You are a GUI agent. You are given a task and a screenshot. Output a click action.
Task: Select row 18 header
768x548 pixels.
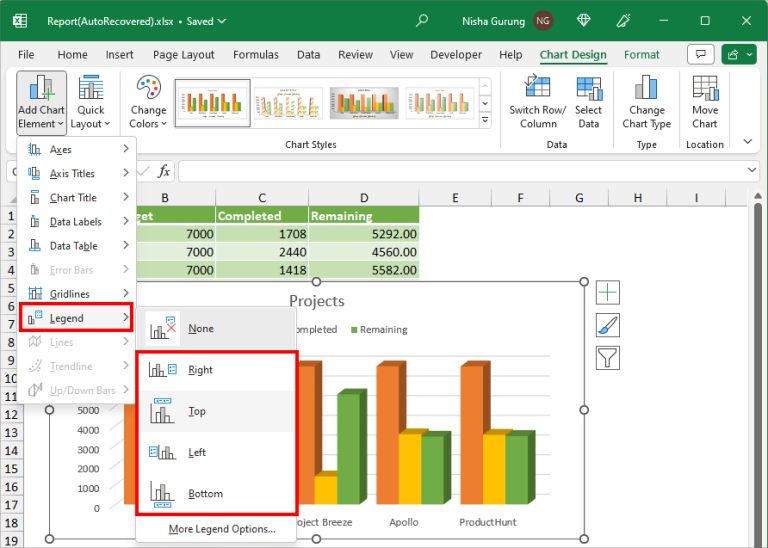pos(11,523)
